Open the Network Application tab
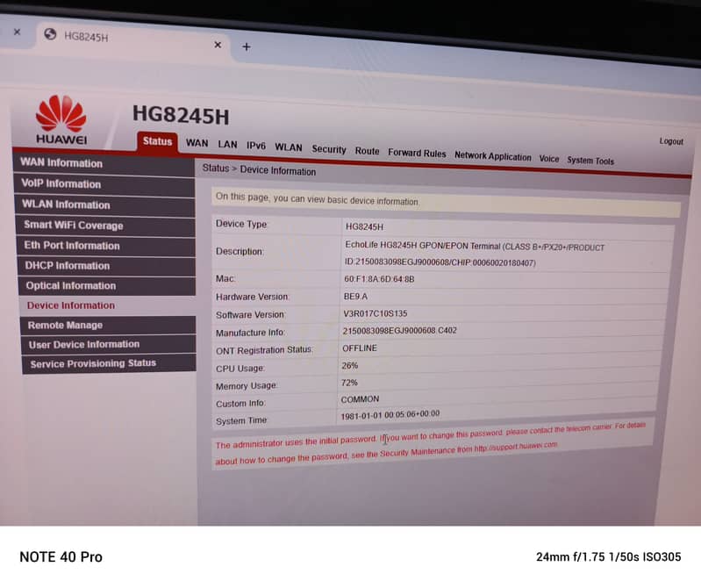701x588 pixels. pyautogui.click(x=493, y=156)
